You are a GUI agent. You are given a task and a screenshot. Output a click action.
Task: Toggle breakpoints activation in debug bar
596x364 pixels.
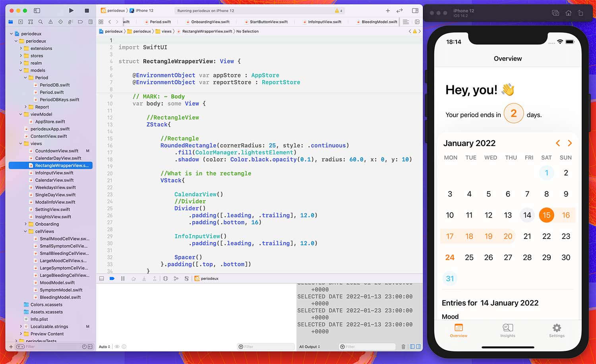coord(112,279)
